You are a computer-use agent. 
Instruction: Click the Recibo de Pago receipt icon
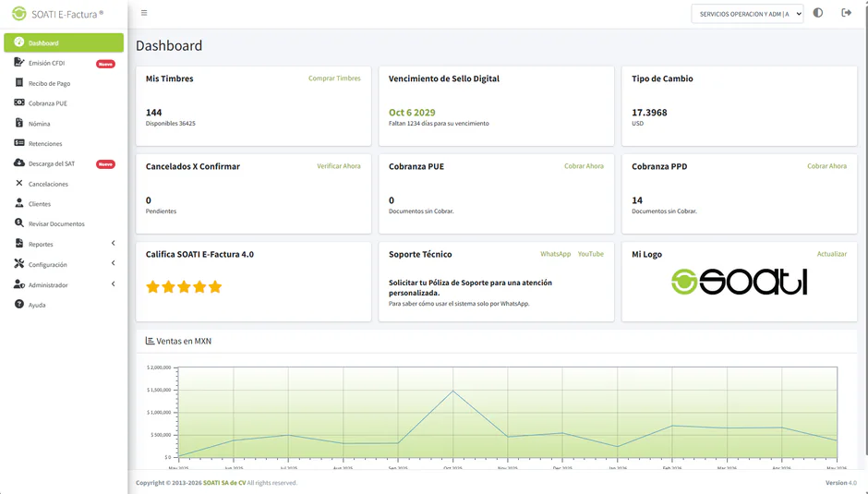point(18,82)
